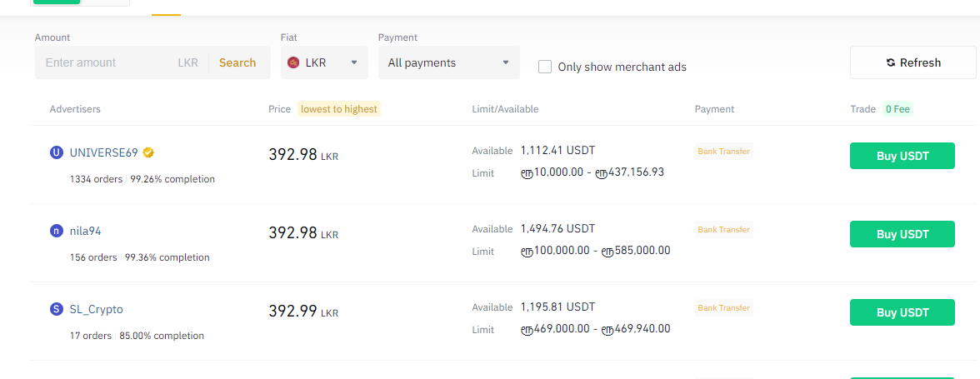Click the Refresh button
Image resolution: width=980 pixels, height=379 pixels.
pos(913,62)
